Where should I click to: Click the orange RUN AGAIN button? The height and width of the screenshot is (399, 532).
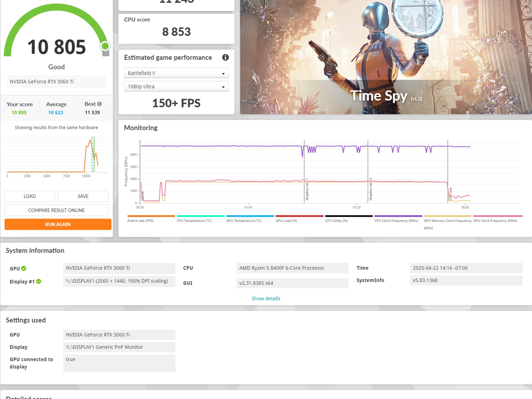58,224
